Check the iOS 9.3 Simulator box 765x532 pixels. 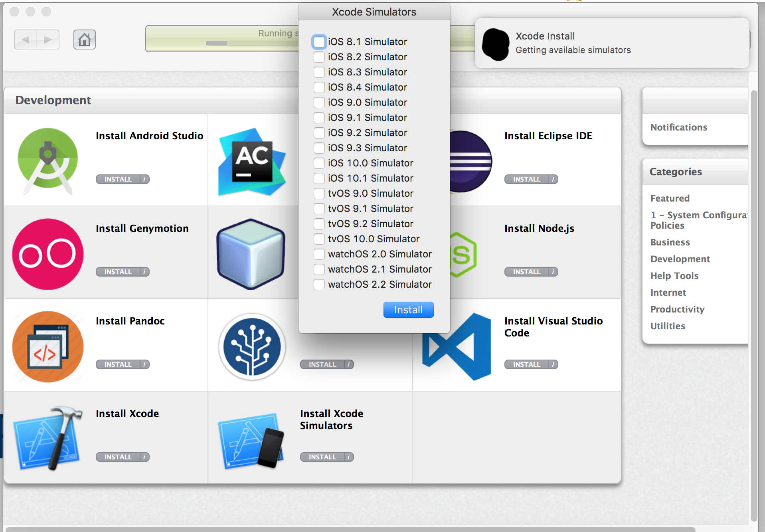[319, 148]
